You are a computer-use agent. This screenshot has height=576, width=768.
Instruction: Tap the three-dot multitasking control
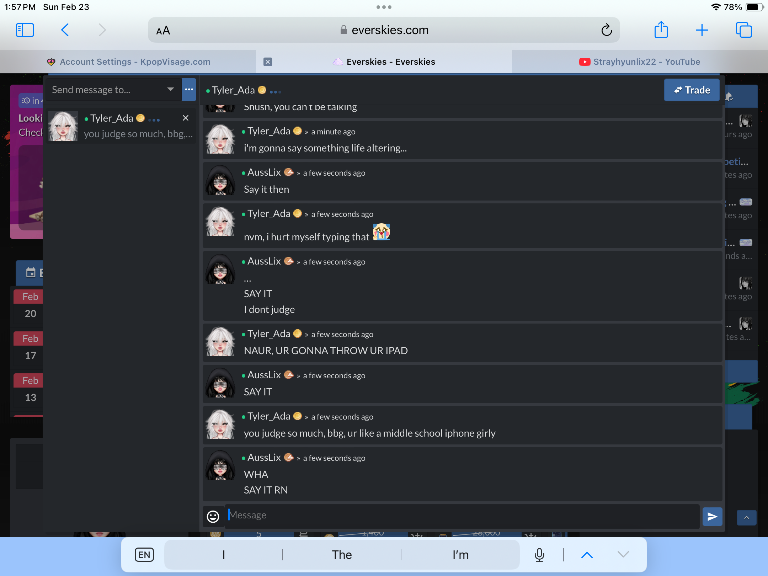[x=384, y=7]
